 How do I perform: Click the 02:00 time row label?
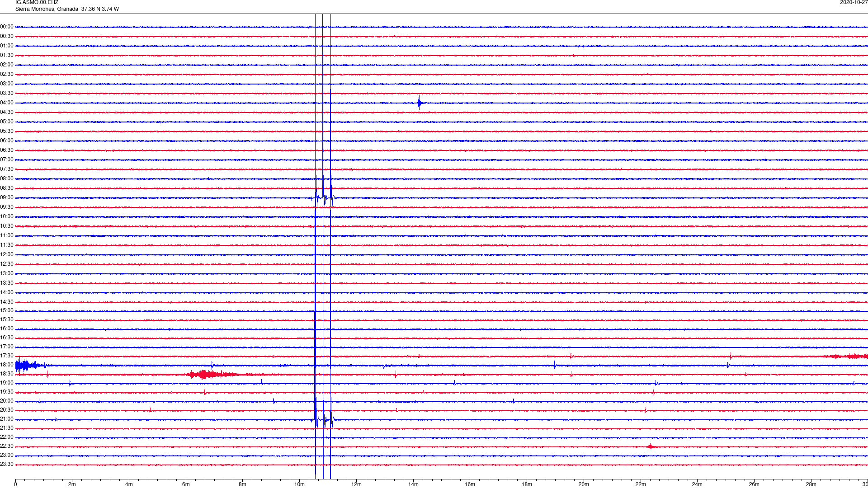[x=7, y=65]
